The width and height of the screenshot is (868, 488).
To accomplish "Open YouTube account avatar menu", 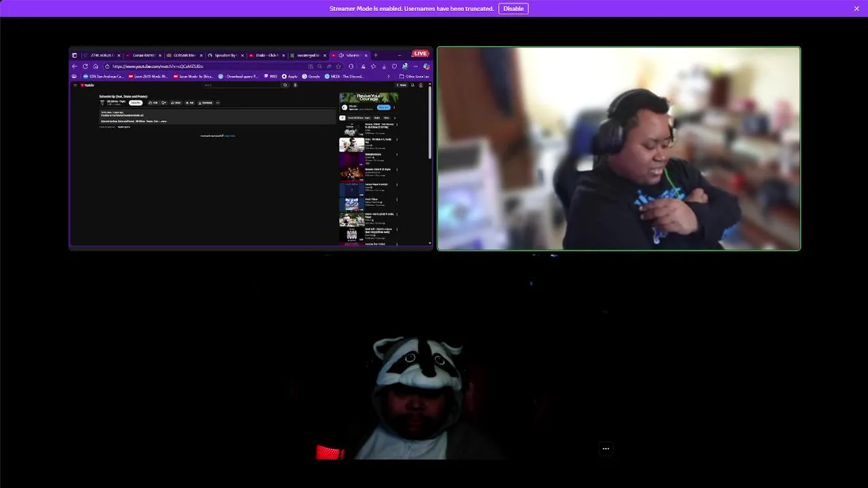I will pyautogui.click(x=421, y=85).
